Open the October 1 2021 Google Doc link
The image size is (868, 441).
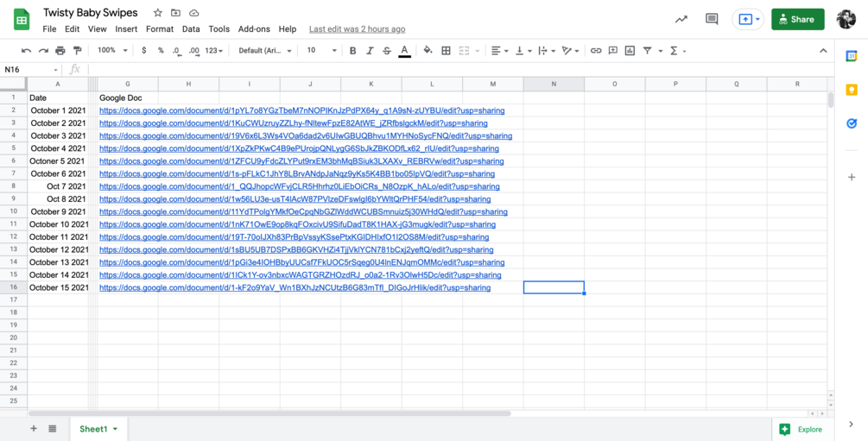tap(301, 110)
